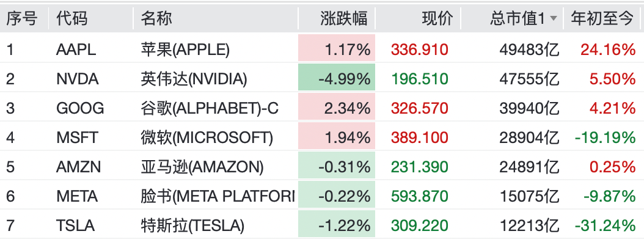The image size is (644, 242).
Task: Sort by the 现价 column header
Action: (437, 18)
